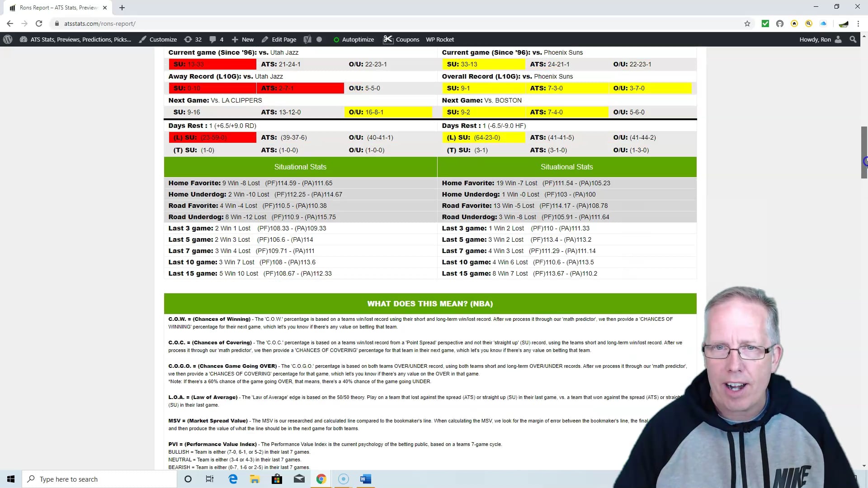
Task: Click left Situational Stats header
Action: tap(300, 167)
